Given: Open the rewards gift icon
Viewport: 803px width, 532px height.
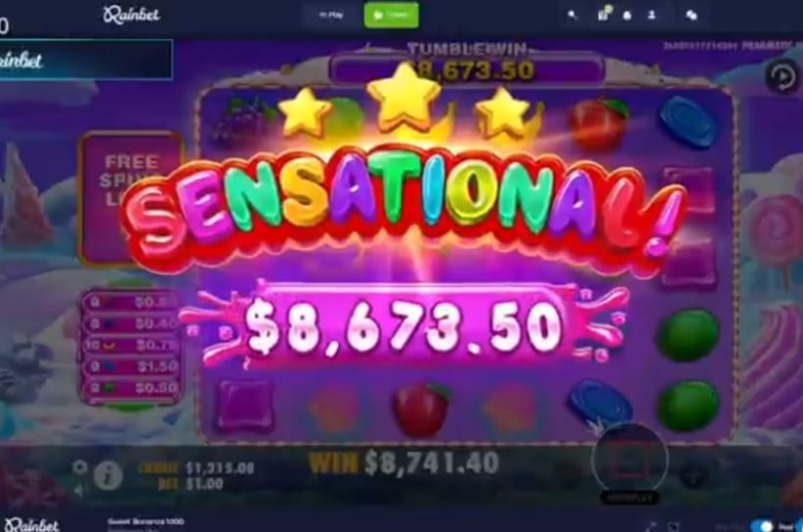Looking at the screenshot, I should 604,15.
